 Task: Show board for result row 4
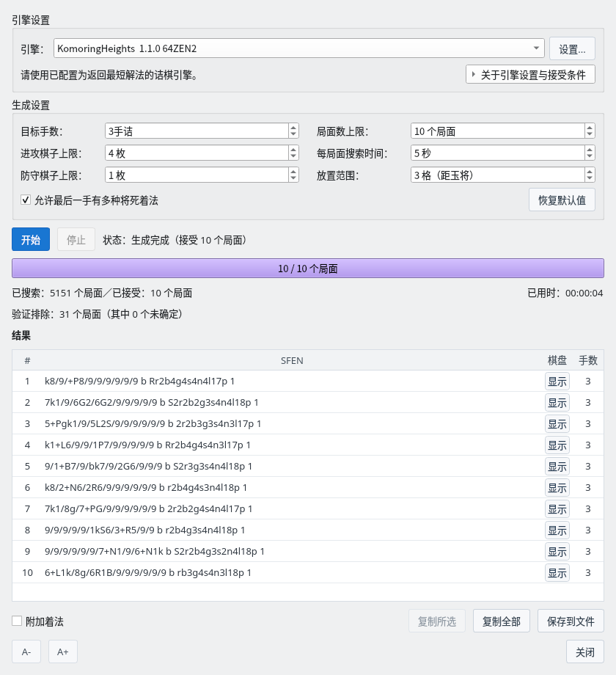pos(557,445)
